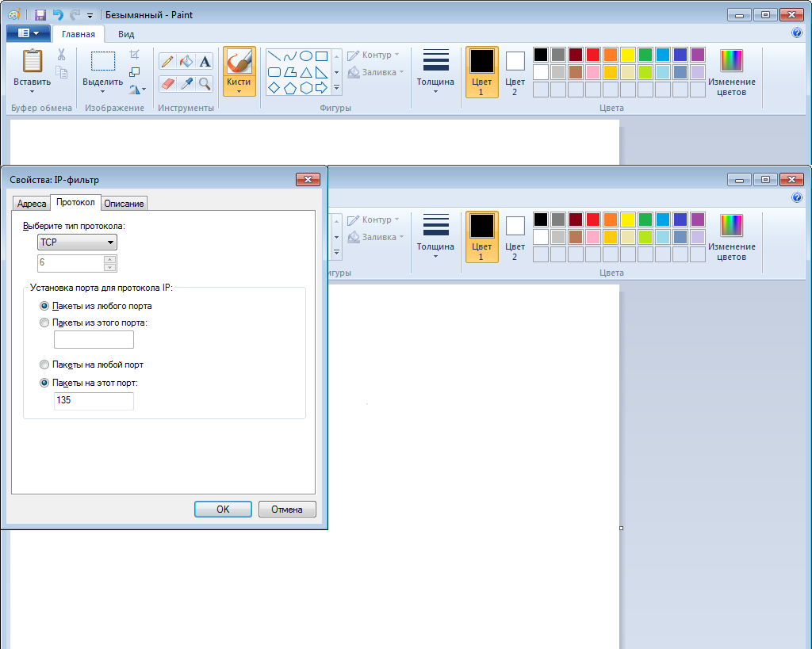Screen dimensions: 812x649
Task: Select the Eraser tool
Action: point(167,84)
